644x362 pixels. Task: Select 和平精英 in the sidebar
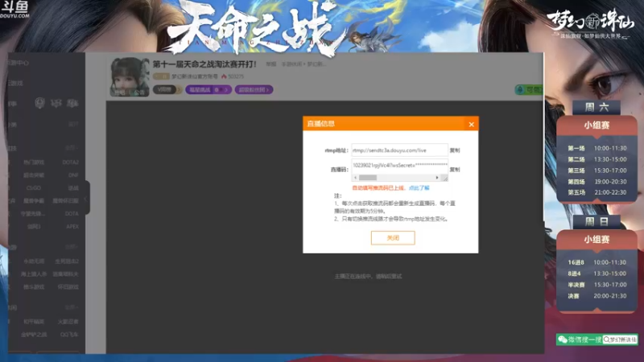pos(33,322)
